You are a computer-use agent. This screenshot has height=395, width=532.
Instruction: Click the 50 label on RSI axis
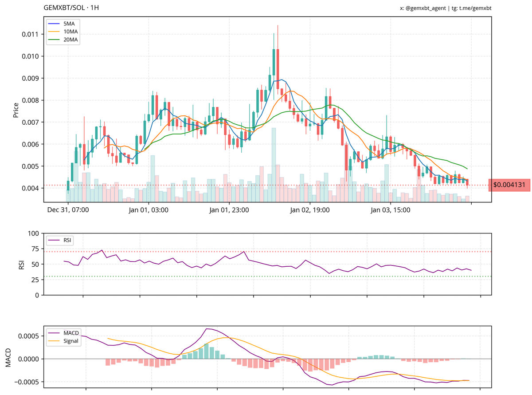[35, 264]
